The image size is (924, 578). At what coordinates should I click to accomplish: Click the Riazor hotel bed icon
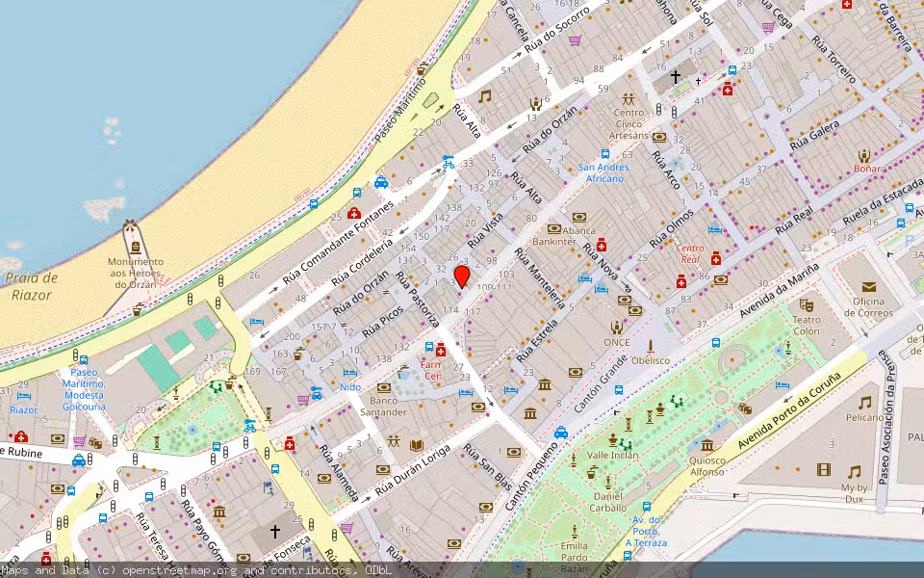[x=23, y=396]
